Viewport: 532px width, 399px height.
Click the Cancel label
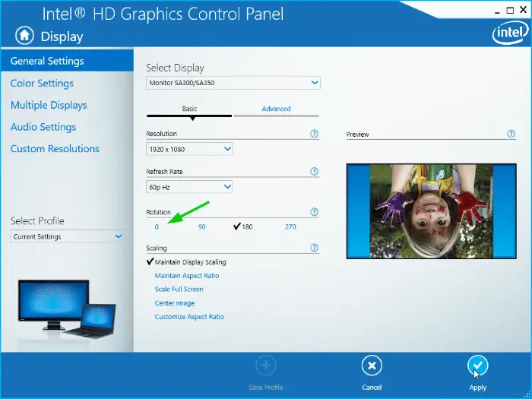[372, 388]
